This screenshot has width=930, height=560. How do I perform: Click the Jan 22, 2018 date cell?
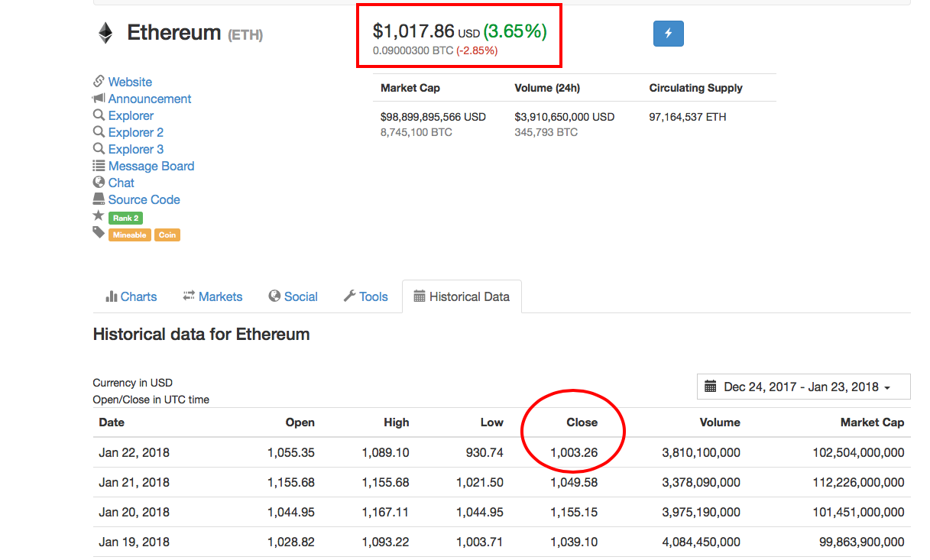(x=134, y=452)
